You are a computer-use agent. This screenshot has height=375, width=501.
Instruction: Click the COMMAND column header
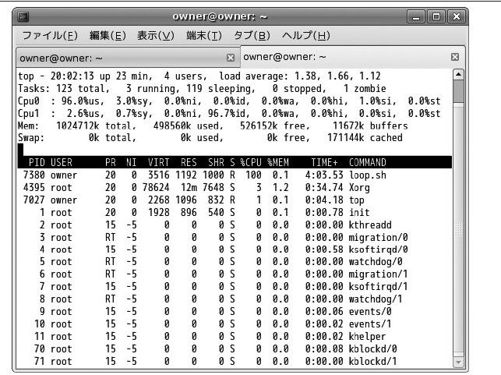point(368,162)
